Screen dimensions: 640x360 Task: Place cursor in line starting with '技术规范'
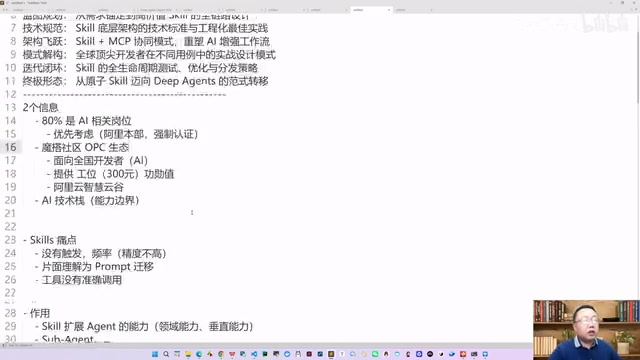pyautogui.click(x=145, y=28)
